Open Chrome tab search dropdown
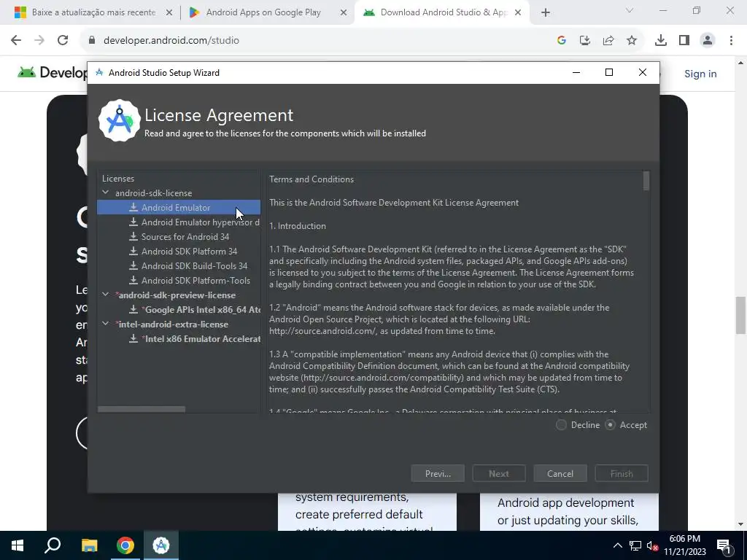The image size is (747, 560). 630,10
